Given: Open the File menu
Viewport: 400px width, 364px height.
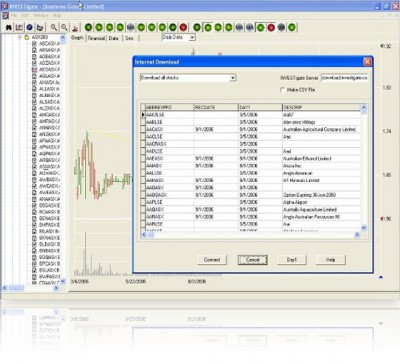Looking at the screenshot, I should [x=14, y=15].
